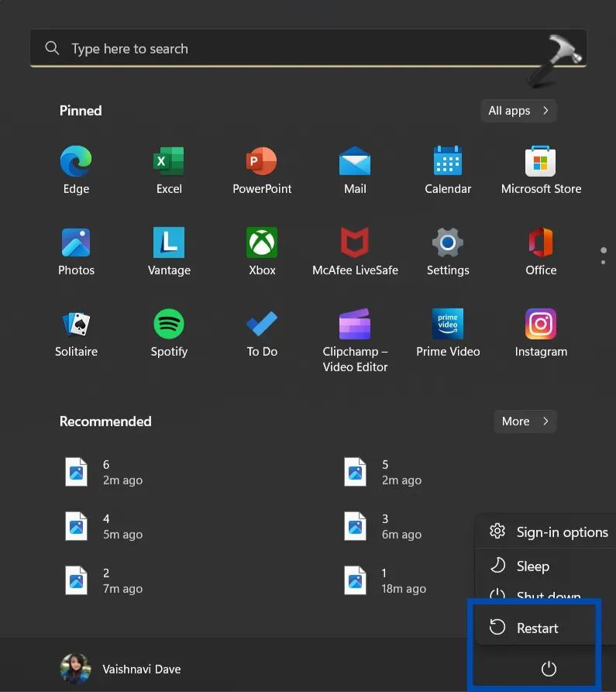
Task: Click the Type here to search box
Action: 308,48
